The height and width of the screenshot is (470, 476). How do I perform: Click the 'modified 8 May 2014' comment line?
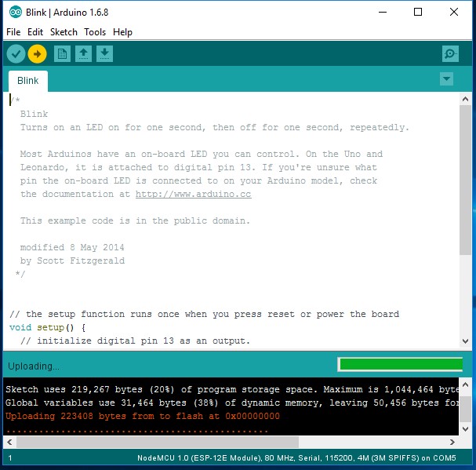(72, 247)
